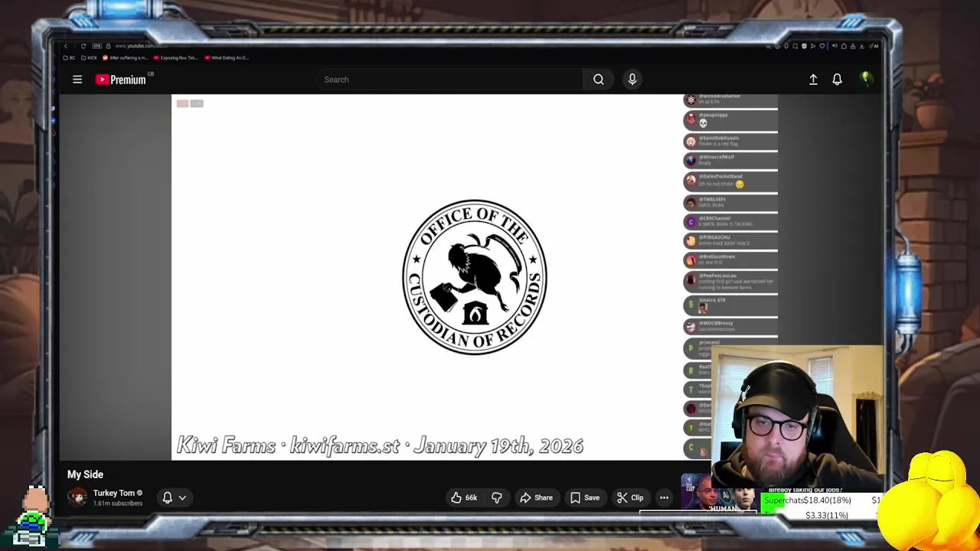The width and height of the screenshot is (980, 551).
Task: Click the YouTube search text field
Action: [x=450, y=80]
